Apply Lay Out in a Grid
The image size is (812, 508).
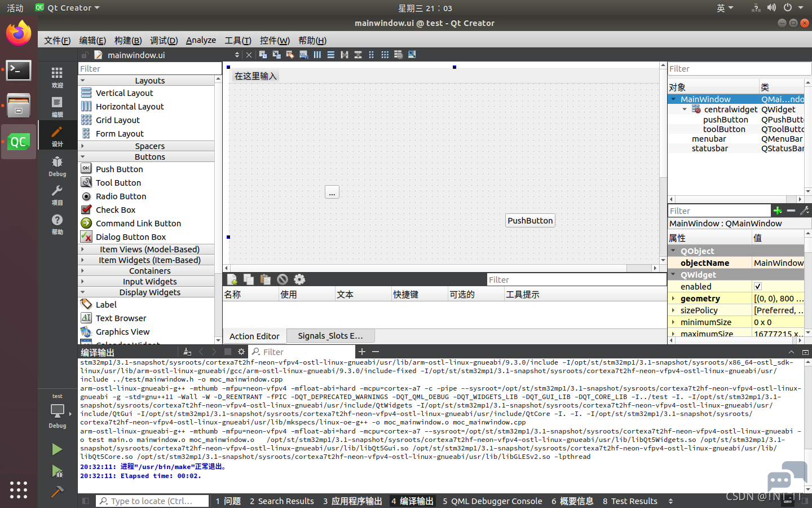[x=385, y=55]
